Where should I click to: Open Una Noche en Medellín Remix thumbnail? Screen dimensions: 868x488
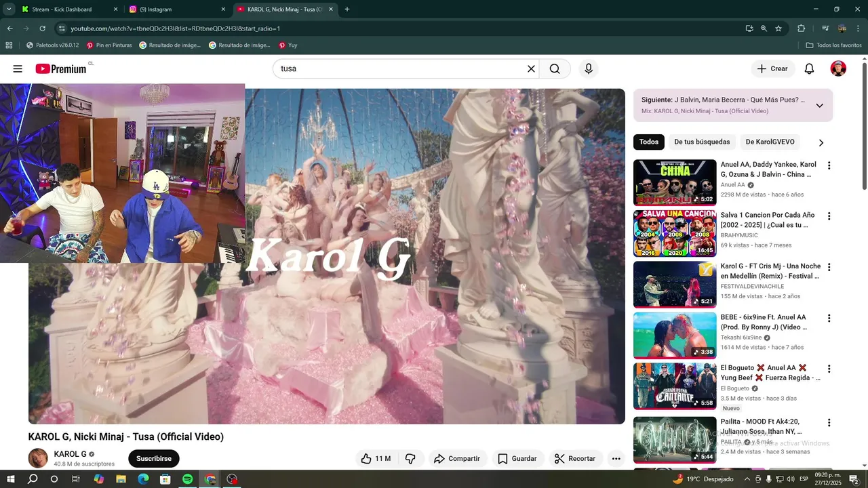click(x=675, y=284)
